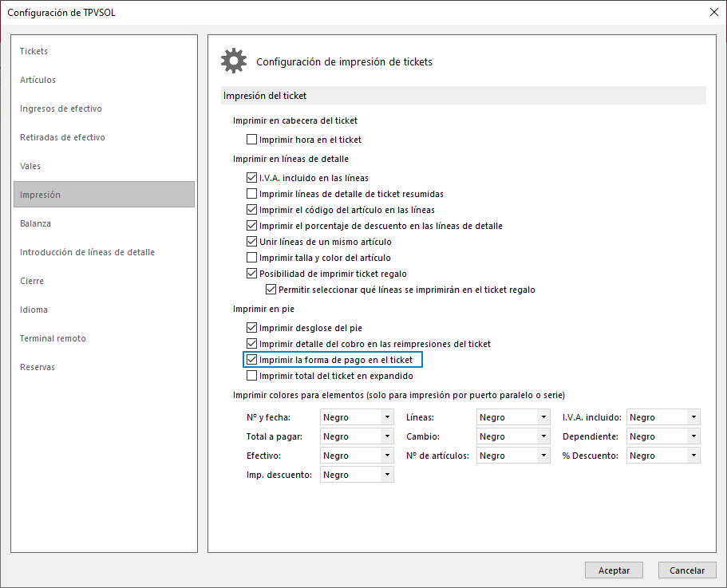Open Retiradas de efectivo settings
727x588 pixels.
tap(104, 137)
